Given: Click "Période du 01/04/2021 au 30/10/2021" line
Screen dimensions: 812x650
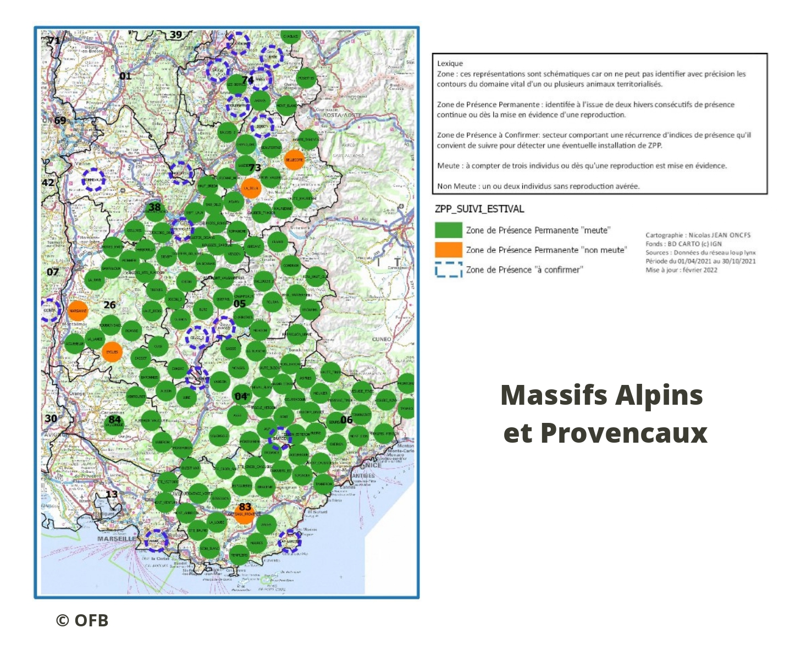Looking at the screenshot, I should tap(700, 261).
